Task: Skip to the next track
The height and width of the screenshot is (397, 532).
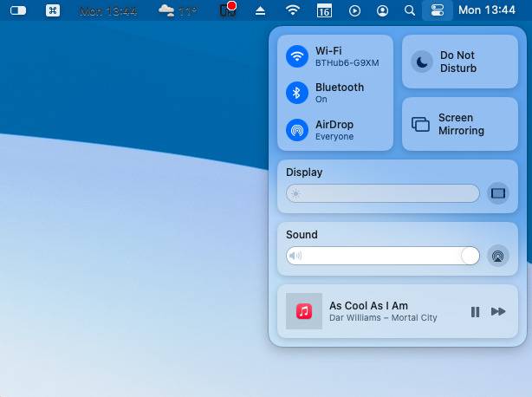Action: [x=498, y=312]
